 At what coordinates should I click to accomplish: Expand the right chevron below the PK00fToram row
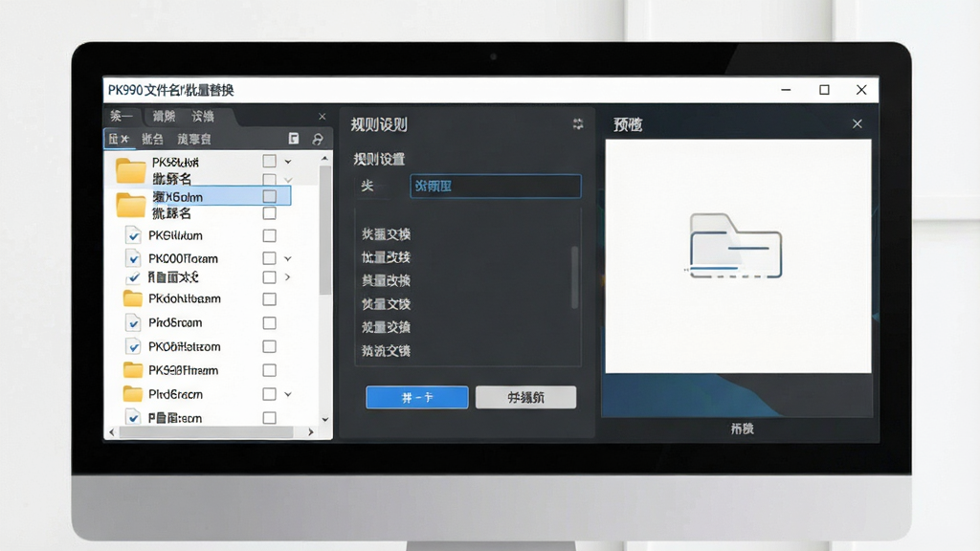point(287,276)
